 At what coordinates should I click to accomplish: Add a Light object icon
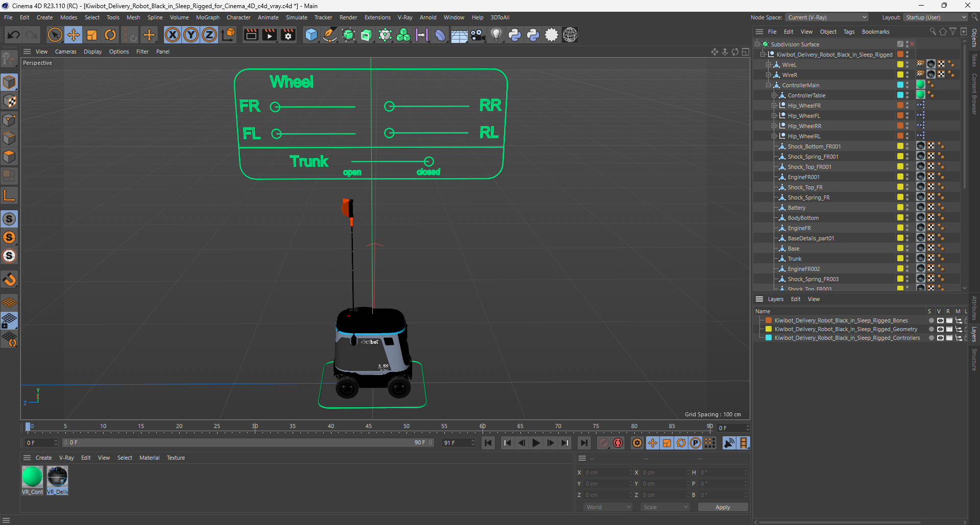(496, 35)
